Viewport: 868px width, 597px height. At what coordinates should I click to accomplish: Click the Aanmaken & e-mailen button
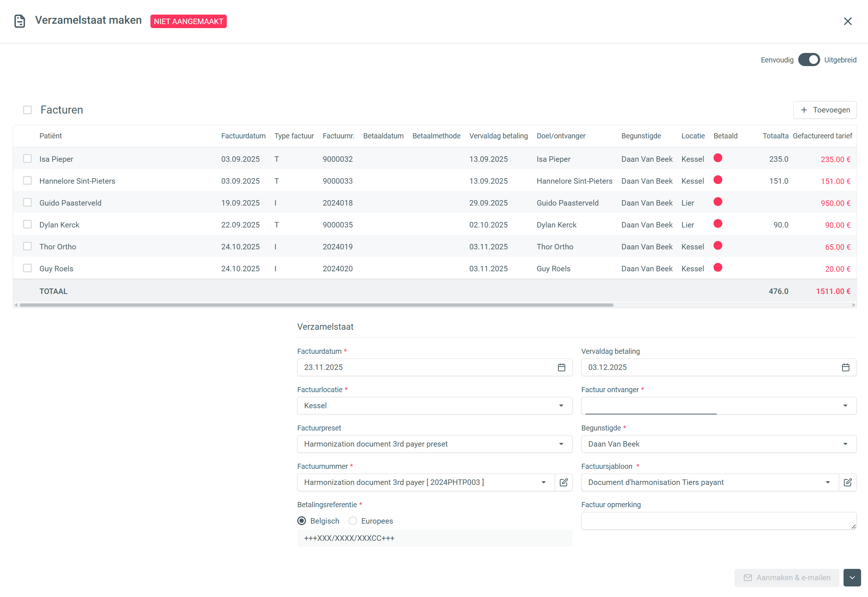(x=787, y=578)
